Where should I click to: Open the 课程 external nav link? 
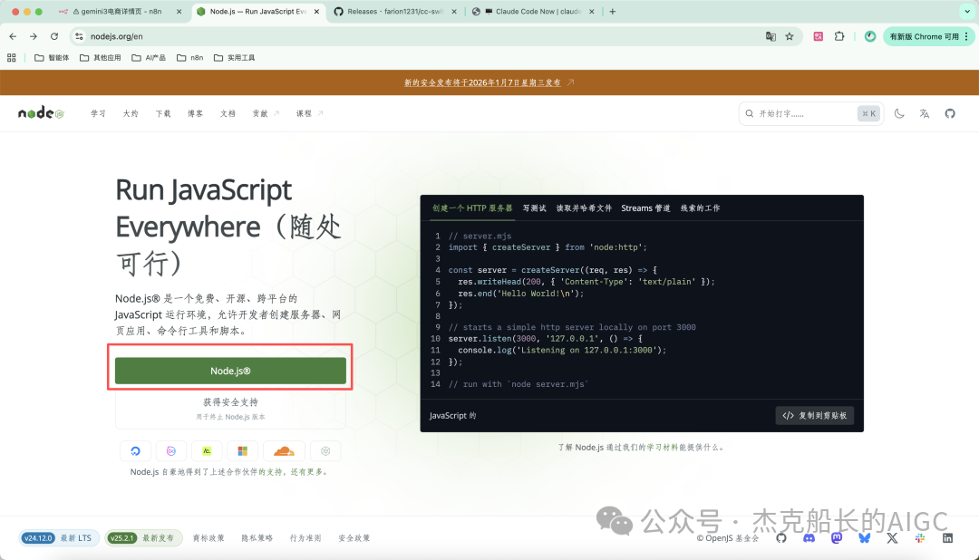309,113
